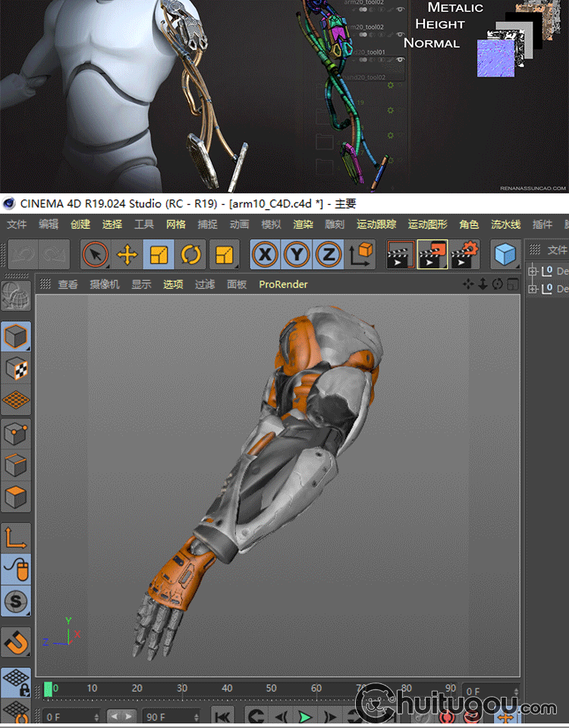Click the Render to Picture Viewer icon

point(432,255)
